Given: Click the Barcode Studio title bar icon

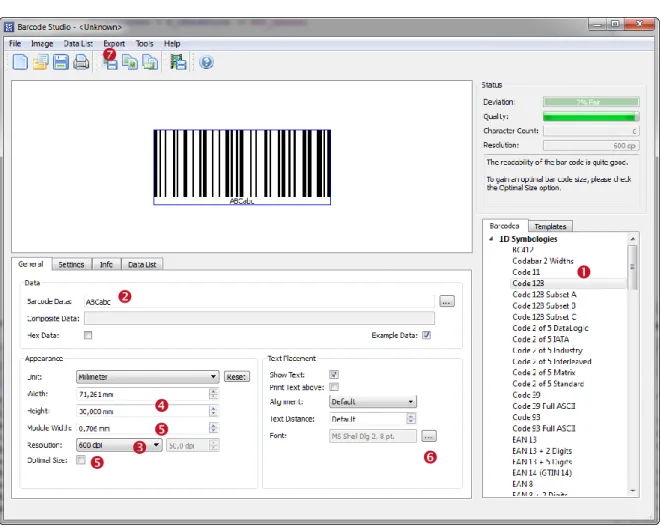Looking at the screenshot, I should click(8, 27).
